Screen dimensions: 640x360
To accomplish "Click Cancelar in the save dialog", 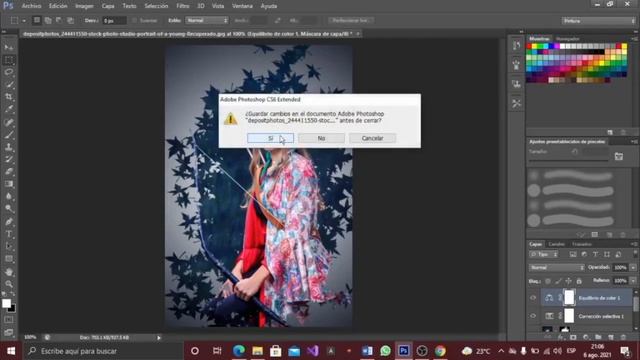I will (373, 138).
